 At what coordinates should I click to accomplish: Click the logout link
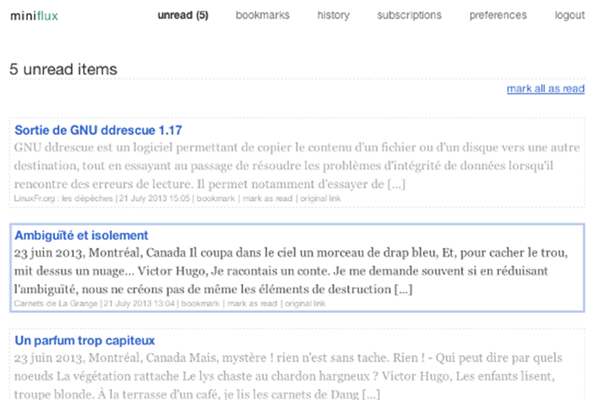coord(569,15)
